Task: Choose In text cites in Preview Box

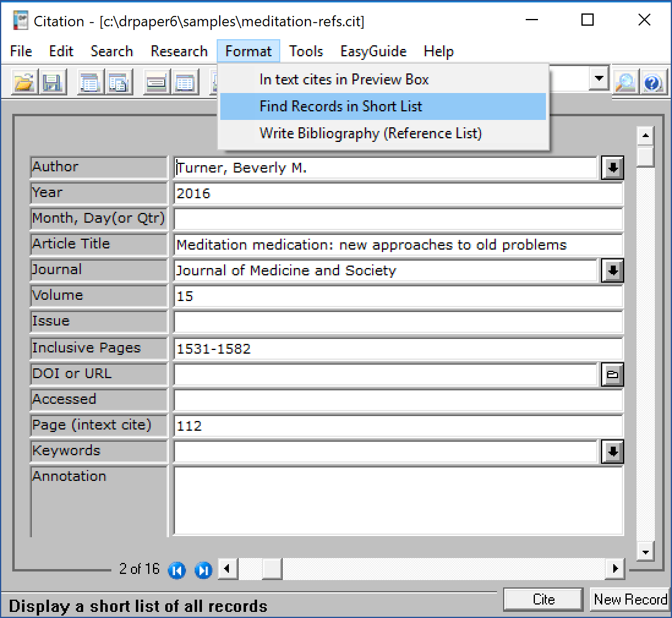Action: click(344, 80)
